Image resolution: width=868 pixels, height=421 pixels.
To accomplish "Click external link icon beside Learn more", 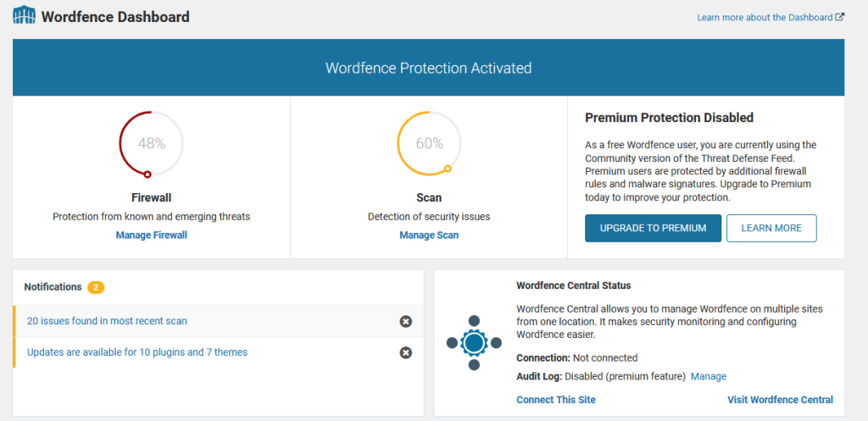I will click(x=840, y=17).
